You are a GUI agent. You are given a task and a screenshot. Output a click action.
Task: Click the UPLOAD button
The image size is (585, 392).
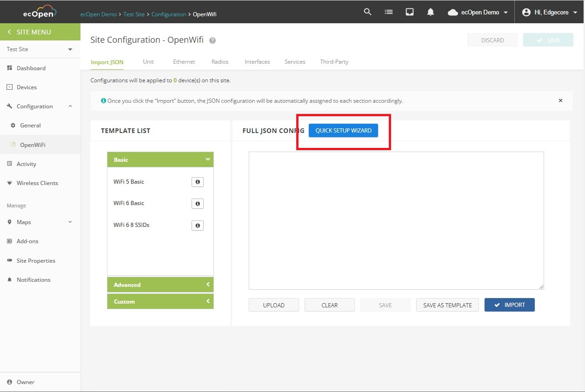pos(274,305)
